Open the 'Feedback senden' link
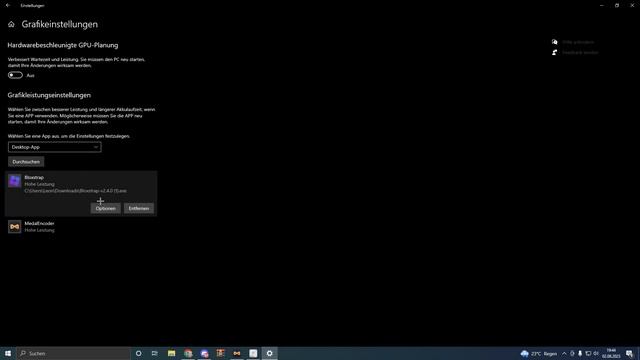The height and width of the screenshot is (360, 640). [580, 52]
